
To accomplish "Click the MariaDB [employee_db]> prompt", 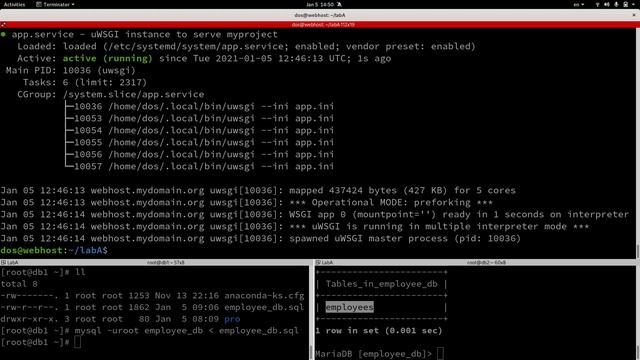I will 373,354.
